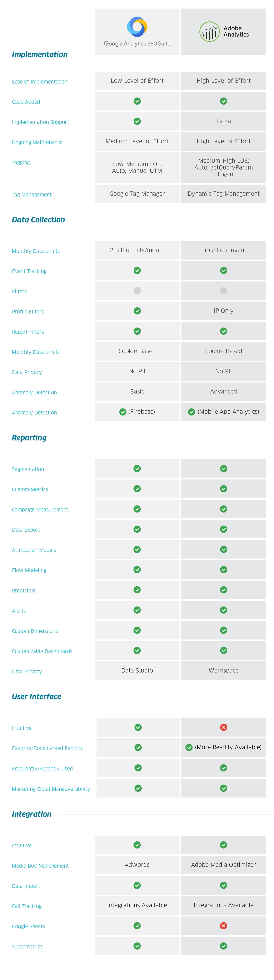Click green check beside (More Readily Available)
This screenshot has height=980, width=274.
point(189,747)
